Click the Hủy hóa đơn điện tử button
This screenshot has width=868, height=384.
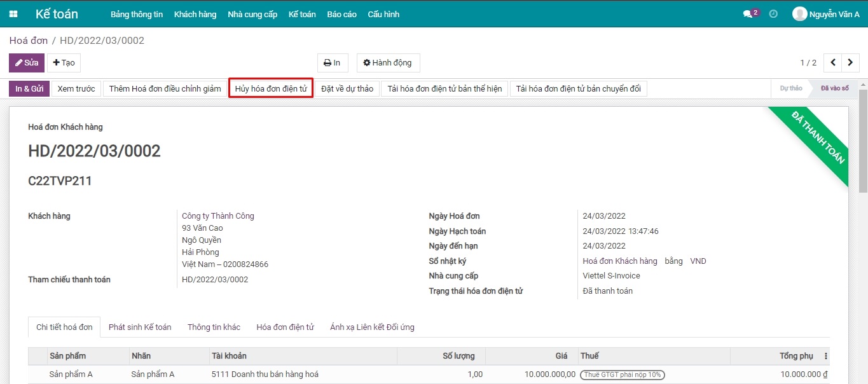270,88
